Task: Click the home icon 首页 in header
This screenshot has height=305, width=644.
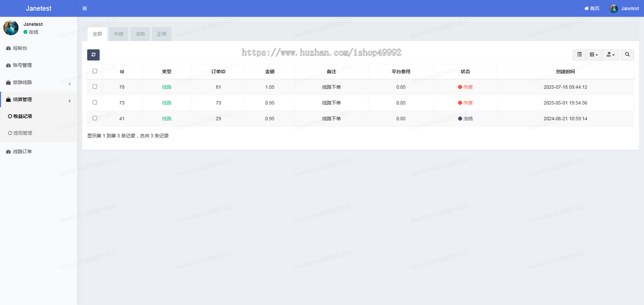Action: pos(592,9)
